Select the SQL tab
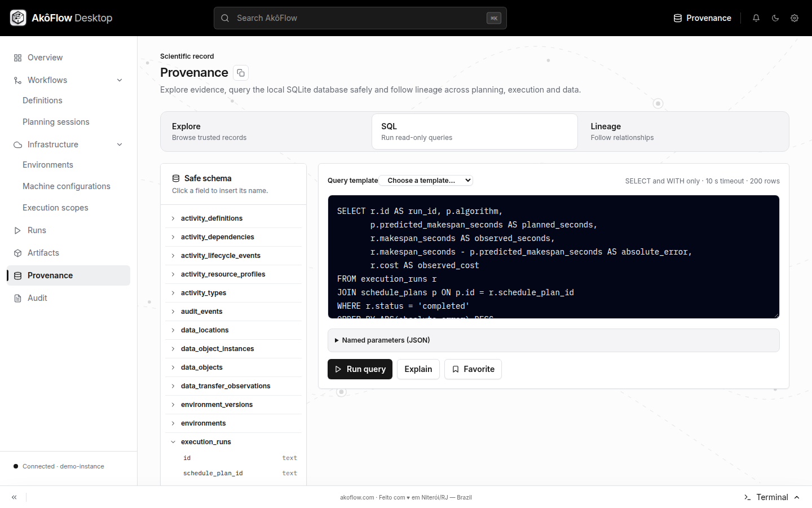812x508 pixels. (x=475, y=132)
